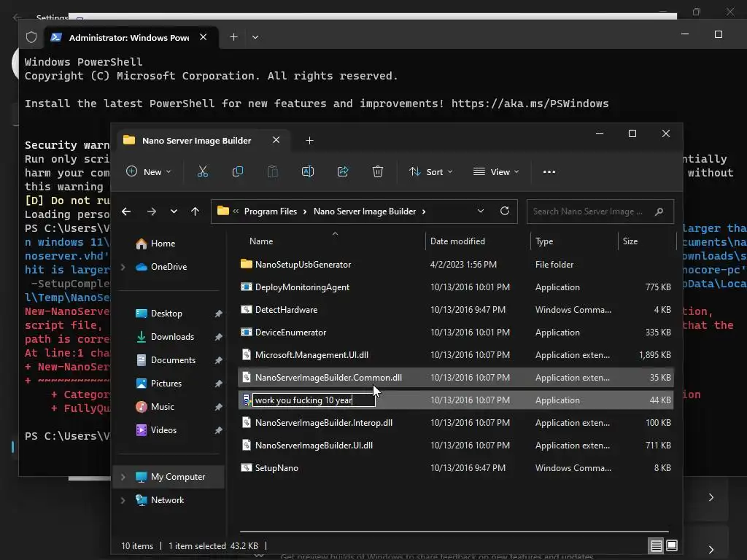Click the Paste clipboard icon in Explorer toolbar
The width and height of the screenshot is (747, 560).
point(273,172)
